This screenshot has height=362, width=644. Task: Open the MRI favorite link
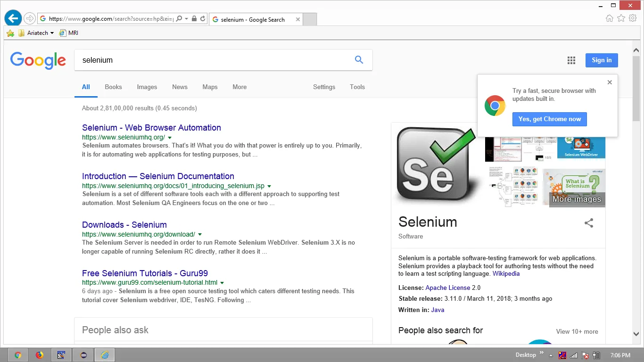[69, 33]
